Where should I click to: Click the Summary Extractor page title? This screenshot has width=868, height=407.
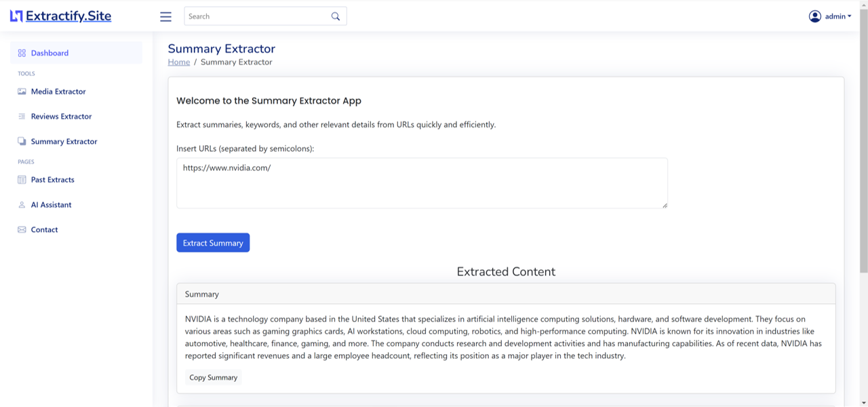222,49
